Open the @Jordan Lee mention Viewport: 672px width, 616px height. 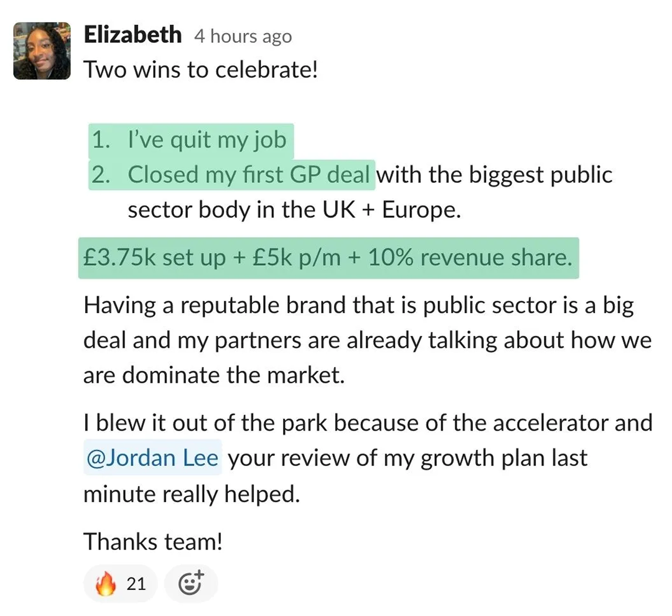[x=152, y=459]
